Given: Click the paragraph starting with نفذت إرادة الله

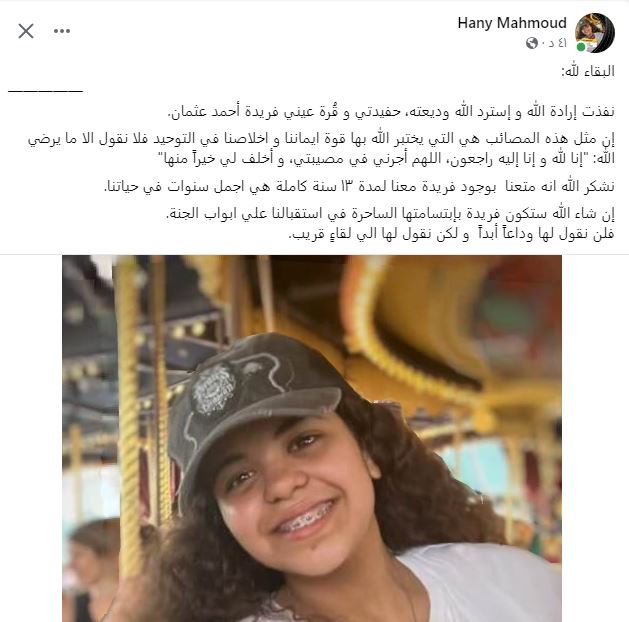Looking at the screenshot, I should pos(391,111).
